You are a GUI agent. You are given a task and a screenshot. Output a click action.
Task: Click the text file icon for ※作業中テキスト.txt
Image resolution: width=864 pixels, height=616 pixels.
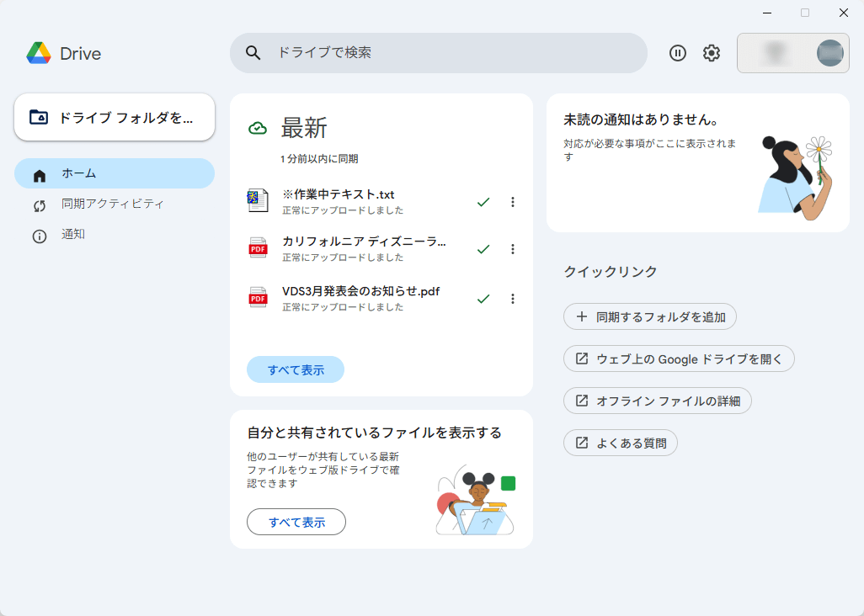(258, 202)
